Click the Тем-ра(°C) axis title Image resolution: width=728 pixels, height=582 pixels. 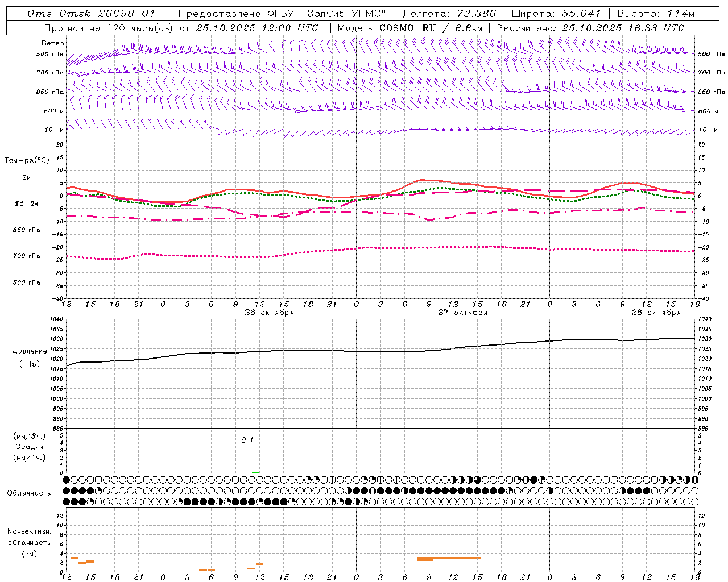coord(27,161)
